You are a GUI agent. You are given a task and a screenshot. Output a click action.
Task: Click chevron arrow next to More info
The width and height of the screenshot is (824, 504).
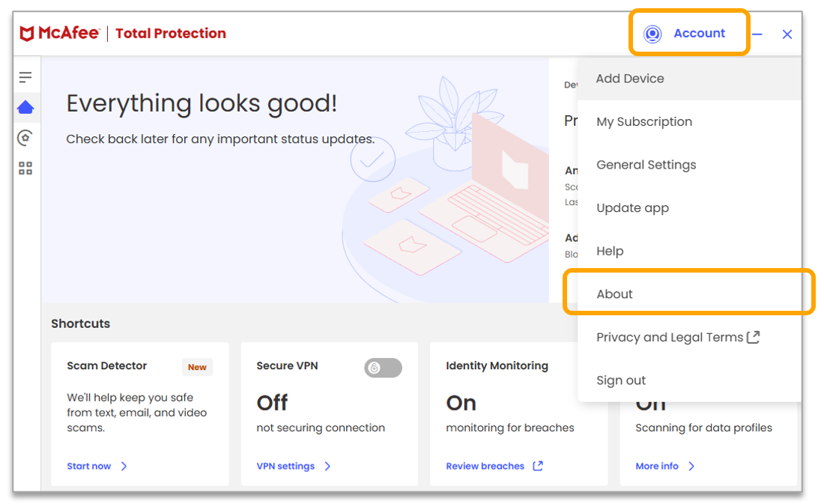tap(691, 466)
